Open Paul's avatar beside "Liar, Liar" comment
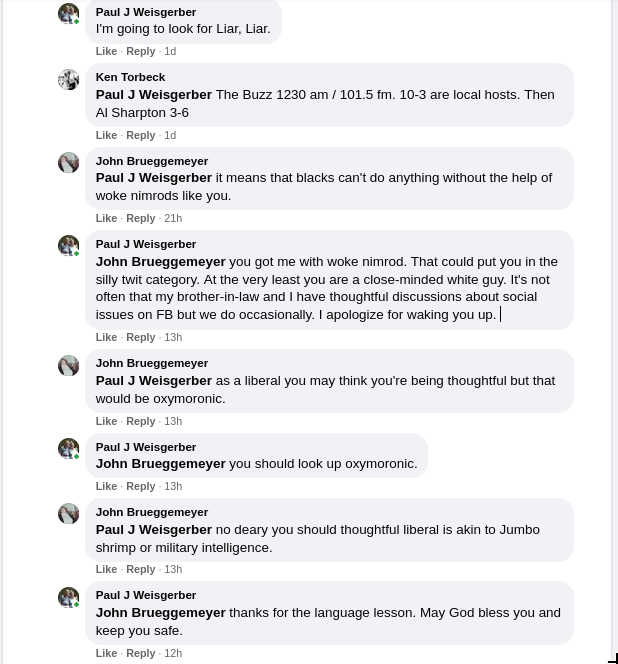 coord(68,13)
